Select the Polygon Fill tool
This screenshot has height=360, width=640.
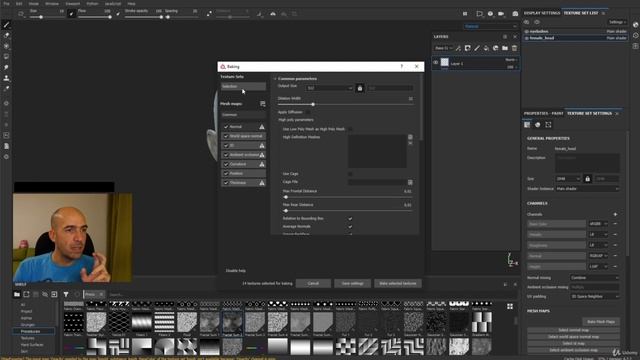point(7,57)
